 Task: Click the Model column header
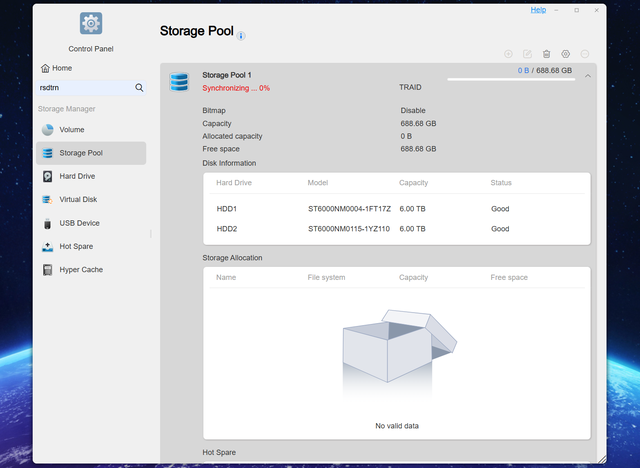pos(318,183)
